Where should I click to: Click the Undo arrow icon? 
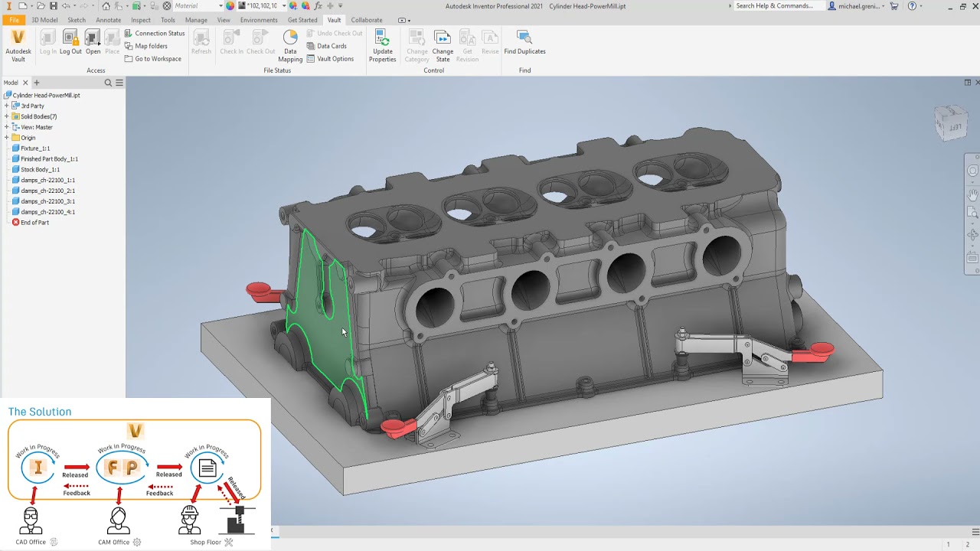coord(66,6)
